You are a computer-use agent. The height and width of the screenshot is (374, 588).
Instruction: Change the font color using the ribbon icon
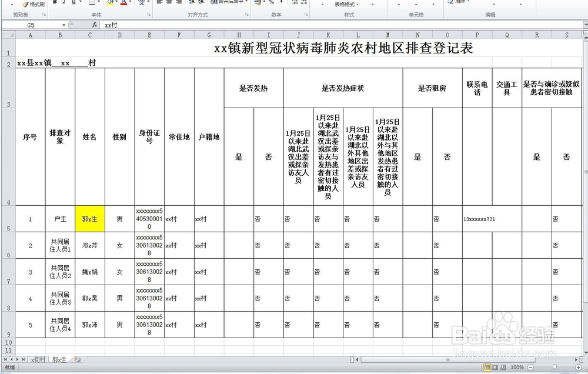pyautogui.click(x=123, y=4)
